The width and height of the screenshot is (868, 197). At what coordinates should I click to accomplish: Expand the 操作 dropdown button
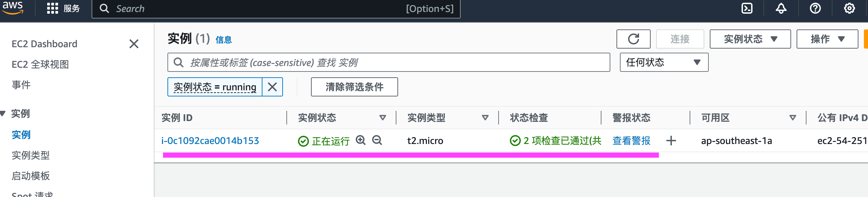point(827,39)
